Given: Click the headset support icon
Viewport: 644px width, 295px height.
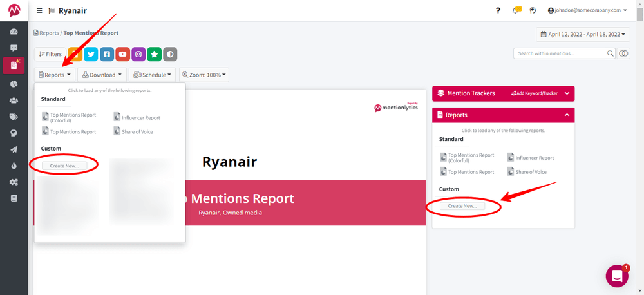Looking at the screenshot, I should tap(533, 11).
